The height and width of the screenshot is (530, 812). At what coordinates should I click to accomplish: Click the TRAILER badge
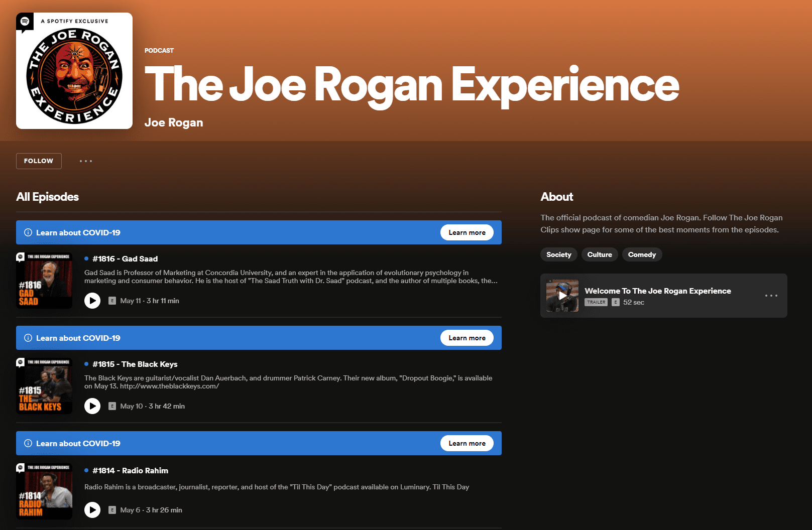596,302
